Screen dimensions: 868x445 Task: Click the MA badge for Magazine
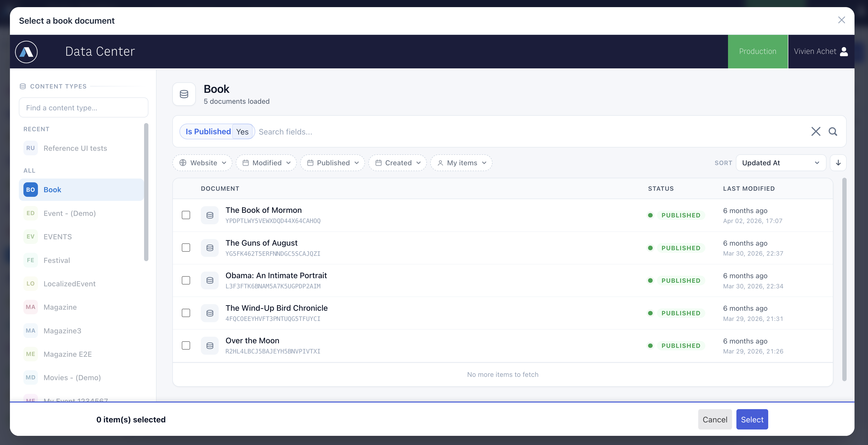click(x=31, y=307)
